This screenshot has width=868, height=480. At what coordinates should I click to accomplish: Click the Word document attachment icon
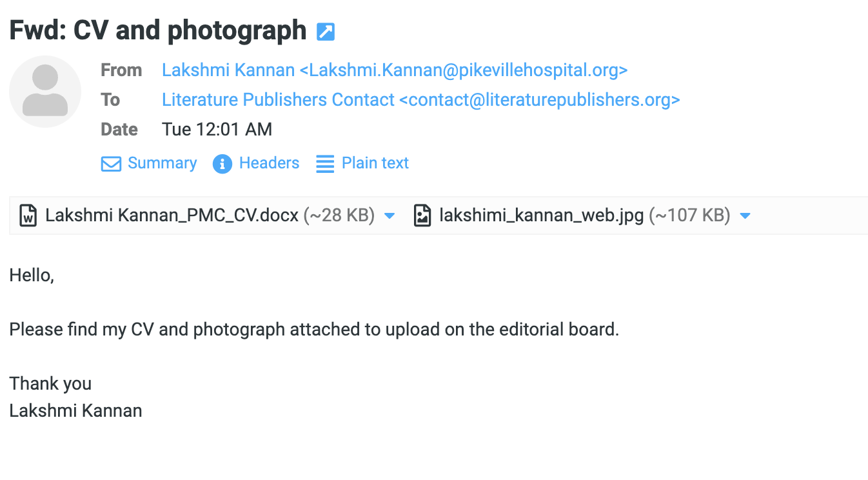click(x=28, y=215)
